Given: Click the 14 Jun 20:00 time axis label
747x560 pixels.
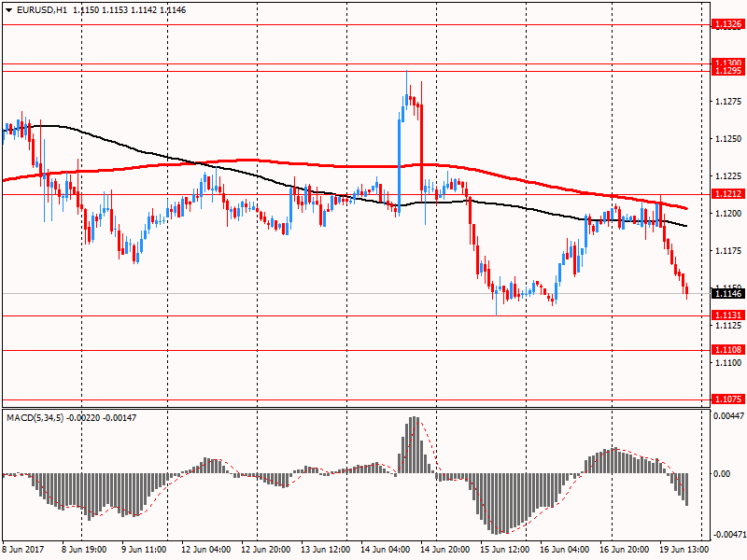Looking at the screenshot, I should pos(445,550).
